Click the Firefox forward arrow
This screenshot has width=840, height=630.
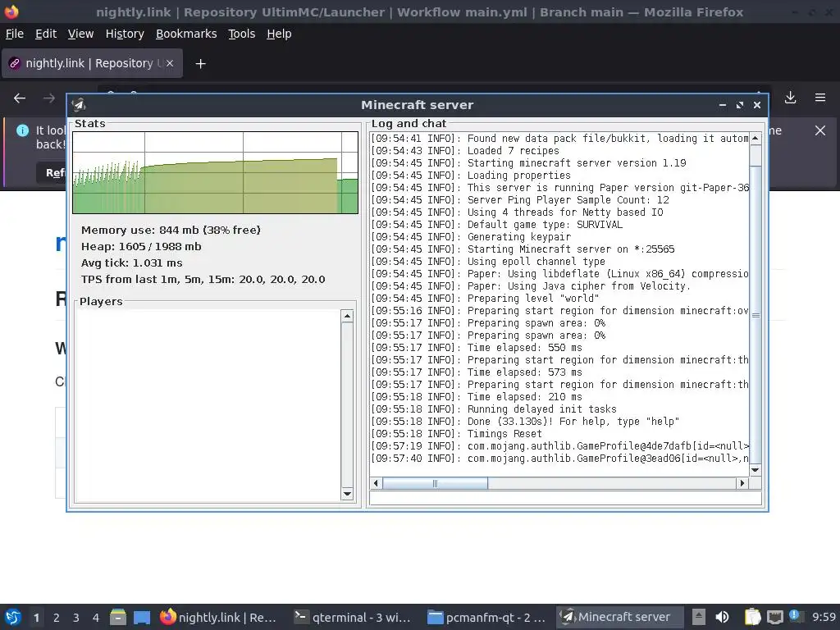click(48, 98)
